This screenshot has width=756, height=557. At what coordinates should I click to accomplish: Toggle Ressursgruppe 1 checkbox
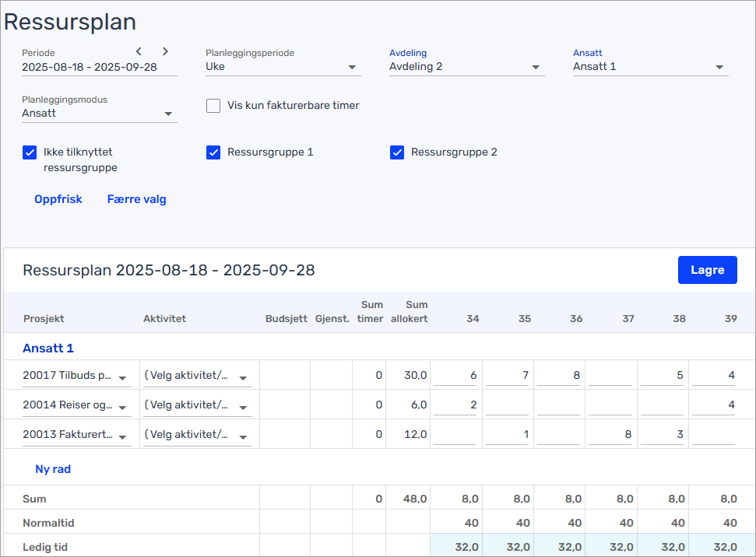(213, 152)
